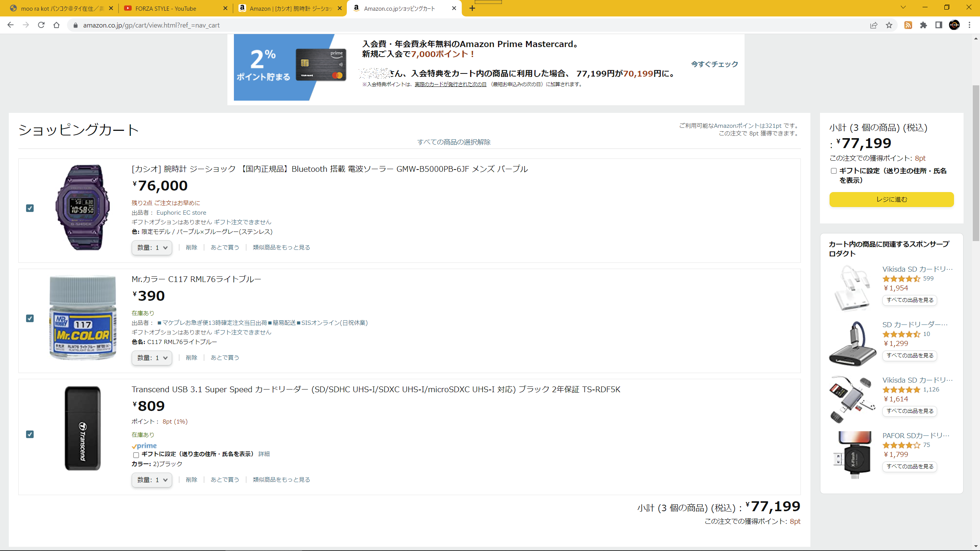Click 類似商品をもっと見る for Transcend reader
Screen dimensions: 980x551
281,480
